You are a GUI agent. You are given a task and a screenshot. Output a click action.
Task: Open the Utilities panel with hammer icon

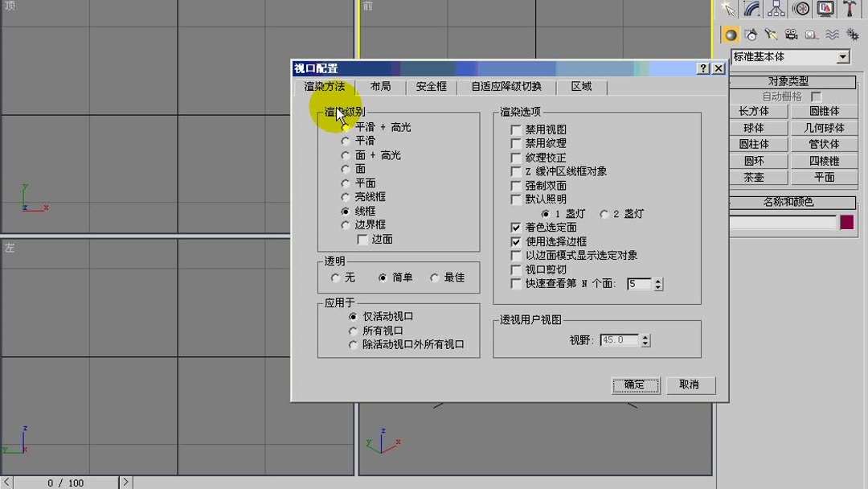pos(850,9)
